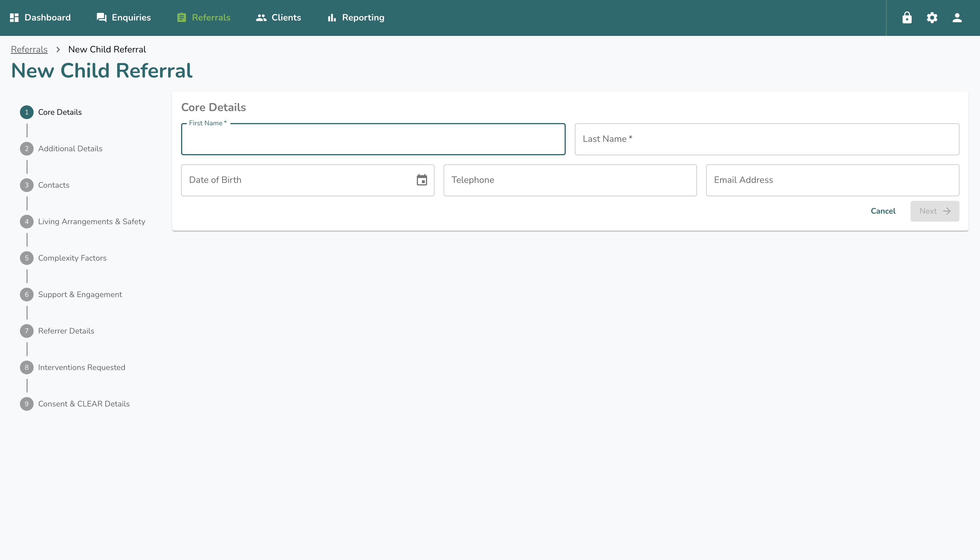Viewport: 980px width, 560px height.
Task: Click the Dashboard grid icon
Action: tap(14, 18)
